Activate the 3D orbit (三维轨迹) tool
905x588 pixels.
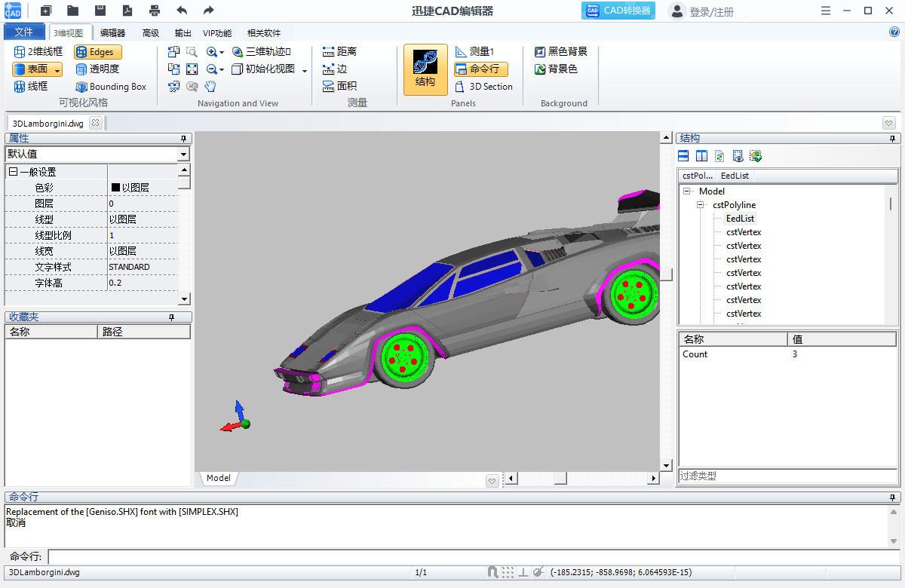[261, 52]
